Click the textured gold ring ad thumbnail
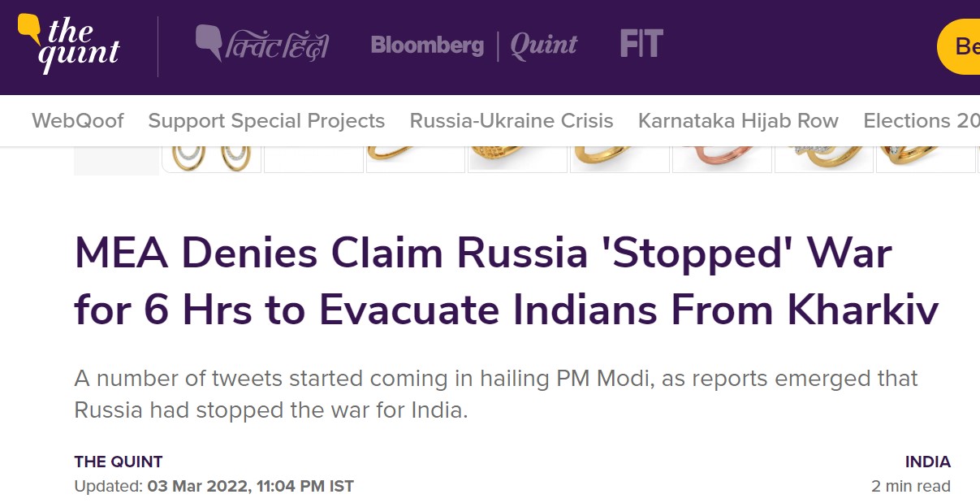Screen dimensions: 980x503 coord(518,157)
